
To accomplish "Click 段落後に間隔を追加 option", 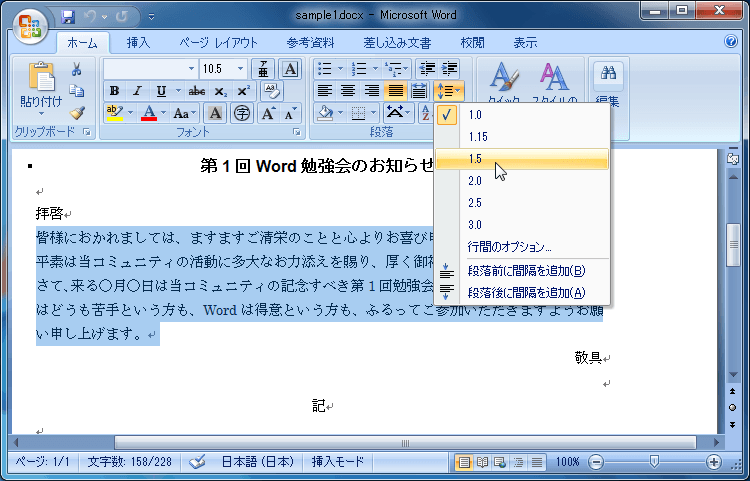I will pos(522,293).
